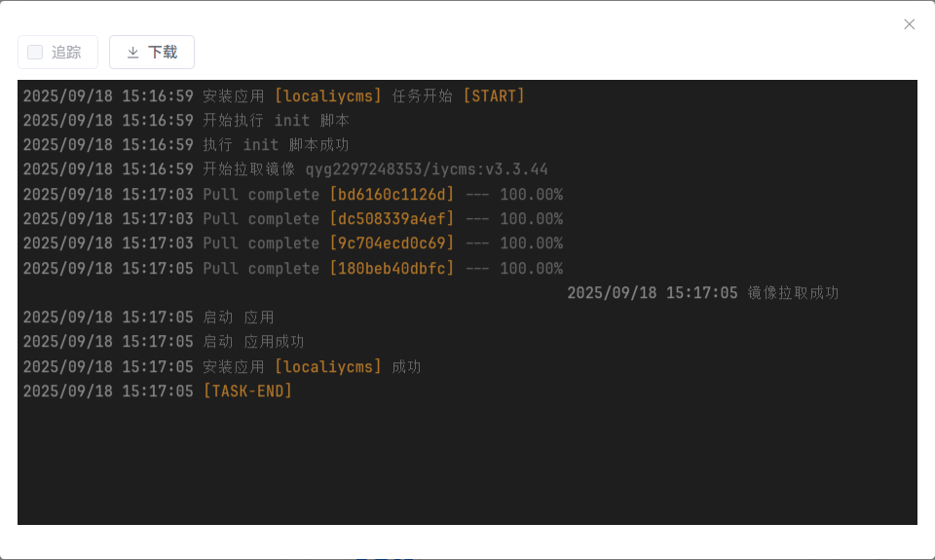
Task: Enable the 追踪 tracking checkbox
Action: click(x=35, y=53)
